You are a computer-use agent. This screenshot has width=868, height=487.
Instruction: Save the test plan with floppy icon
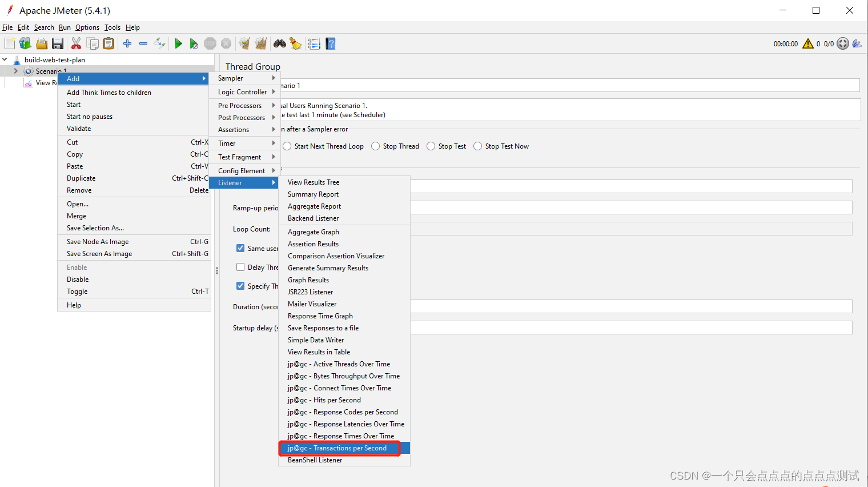[x=58, y=43]
